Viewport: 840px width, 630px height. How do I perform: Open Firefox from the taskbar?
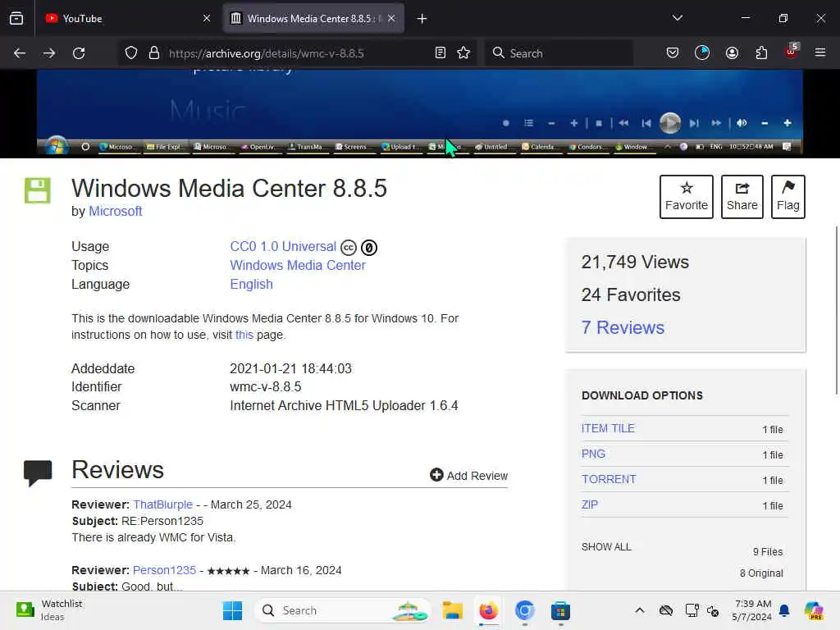coord(488,610)
